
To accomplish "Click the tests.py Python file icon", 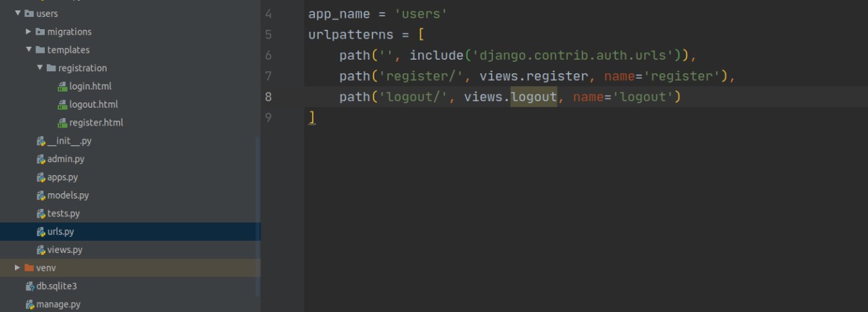I will click(x=41, y=214).
